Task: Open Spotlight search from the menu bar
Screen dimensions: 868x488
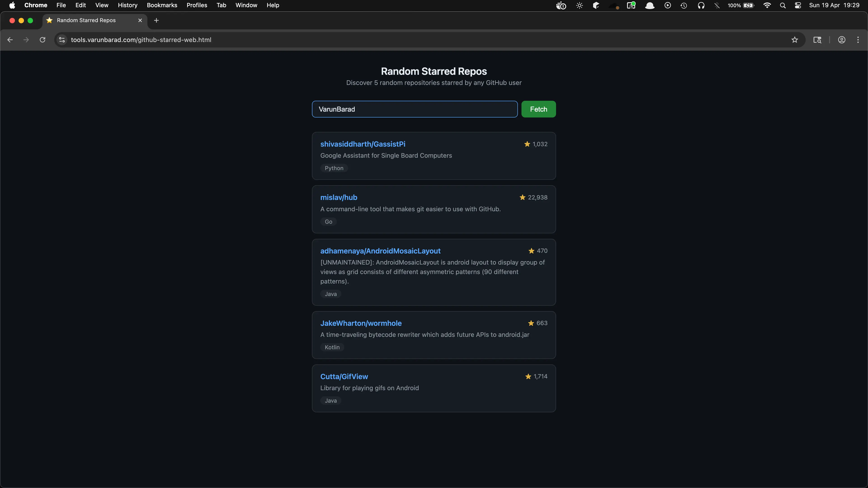Action: [783, 5]
